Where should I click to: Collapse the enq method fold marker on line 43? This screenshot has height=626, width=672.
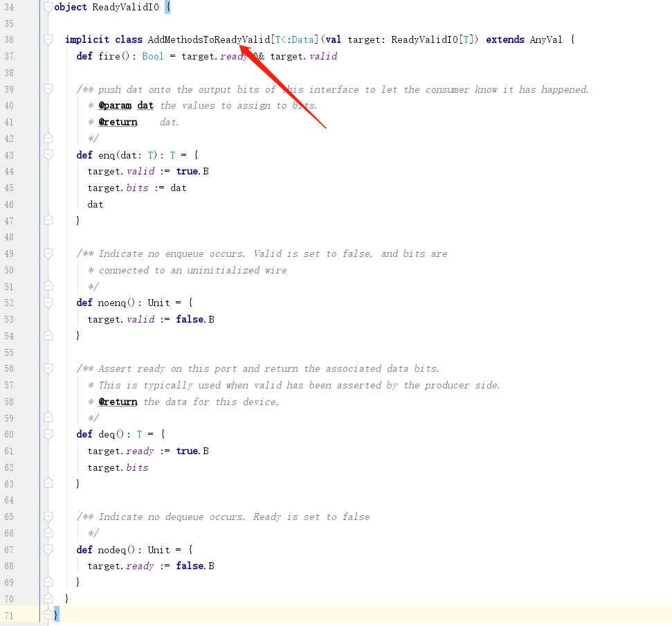[48, 155]
